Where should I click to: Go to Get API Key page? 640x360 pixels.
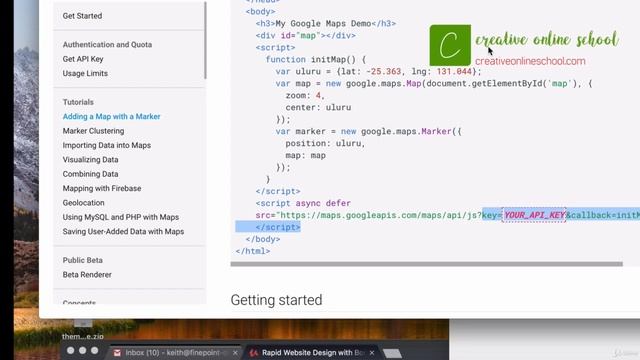coord(83,59)
